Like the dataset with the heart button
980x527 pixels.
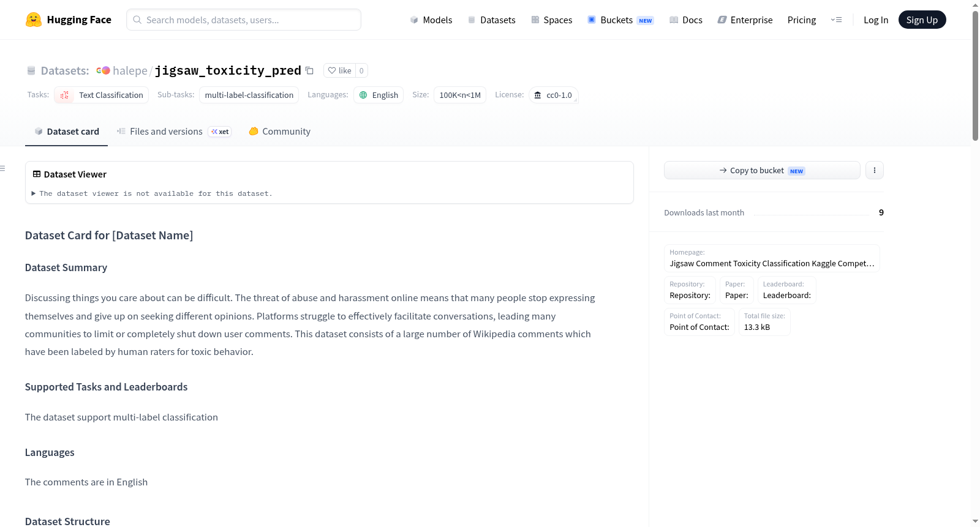tap(339, 70)
